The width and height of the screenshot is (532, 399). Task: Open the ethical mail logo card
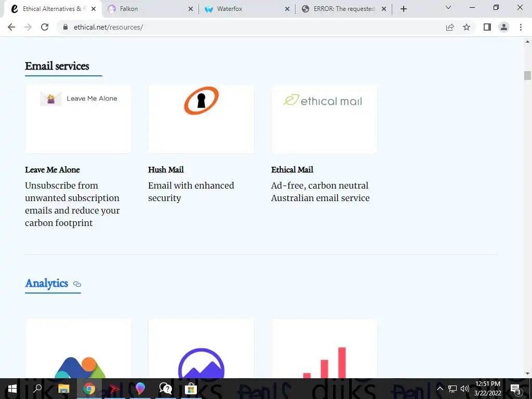coord(324,119)
